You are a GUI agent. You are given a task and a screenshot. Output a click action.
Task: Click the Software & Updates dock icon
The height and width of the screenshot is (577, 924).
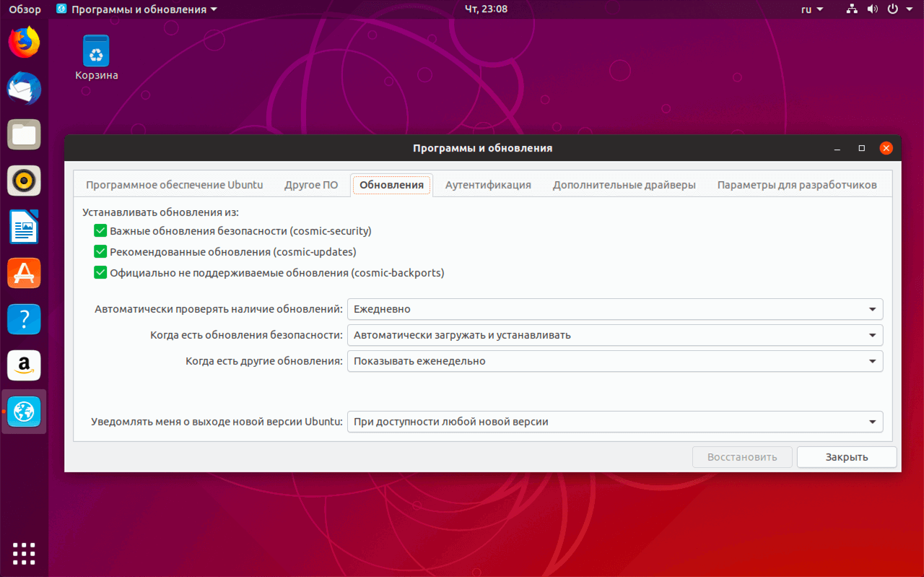point(24,412)
